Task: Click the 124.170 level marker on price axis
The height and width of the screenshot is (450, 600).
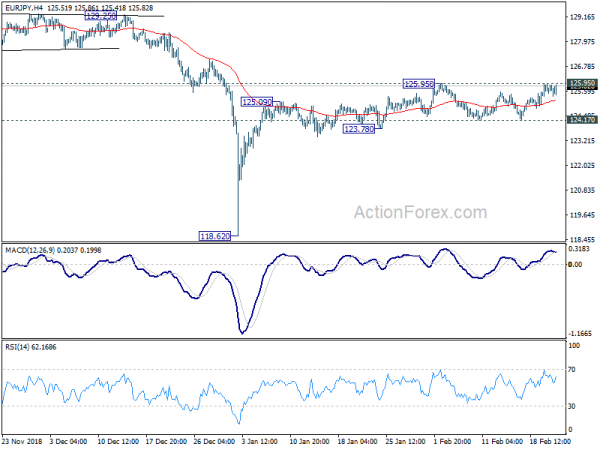Action: 582,120
